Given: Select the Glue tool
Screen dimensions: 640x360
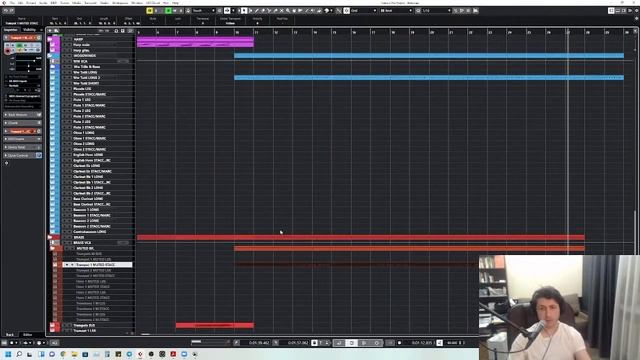Looking at the screenshot, I should point(275,11).
